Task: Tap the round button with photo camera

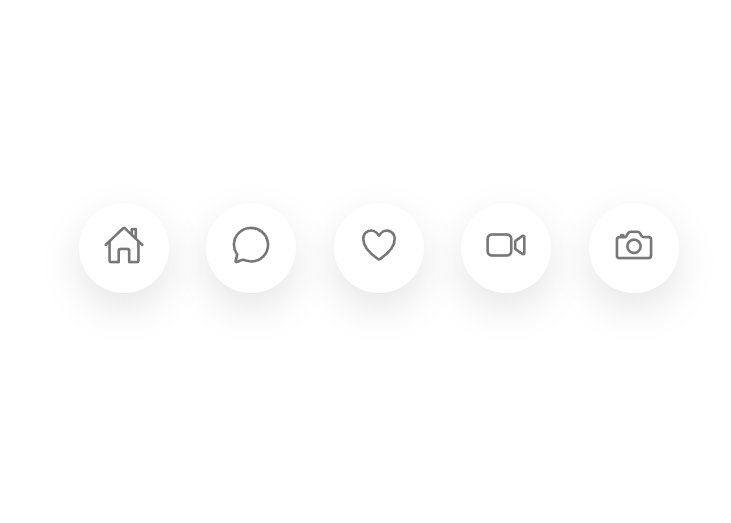Action: (634, 248)
